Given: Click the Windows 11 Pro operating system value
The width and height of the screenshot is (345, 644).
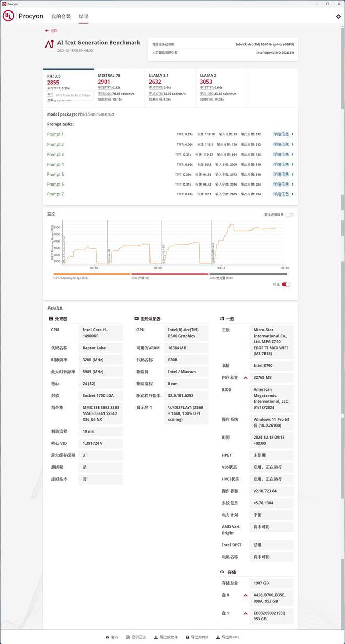Looking at the screenshot, I should (x=272, y=422).
